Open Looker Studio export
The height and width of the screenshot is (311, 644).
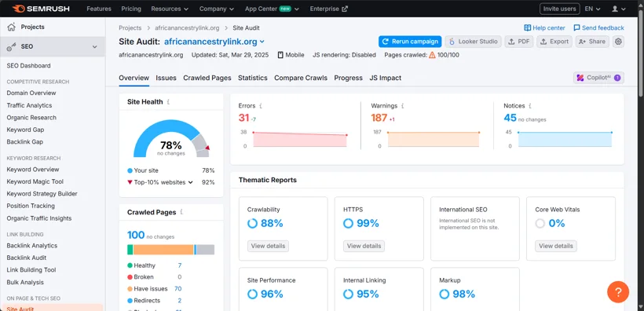point(473,42)
